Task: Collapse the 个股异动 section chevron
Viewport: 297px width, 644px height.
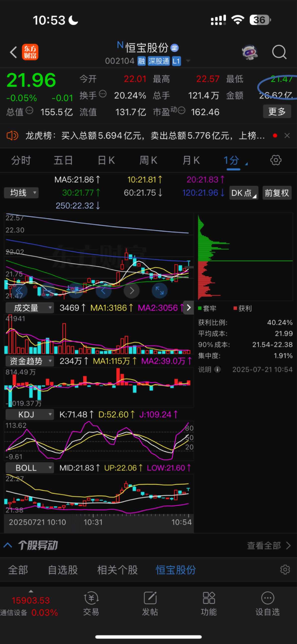Action: pos(8,545)
